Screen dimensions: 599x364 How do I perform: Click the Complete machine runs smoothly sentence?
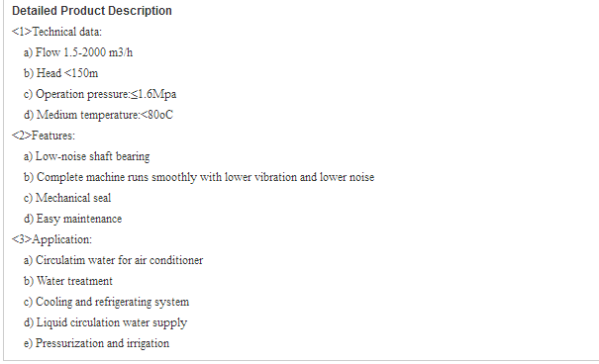click(x=199, y=177)
